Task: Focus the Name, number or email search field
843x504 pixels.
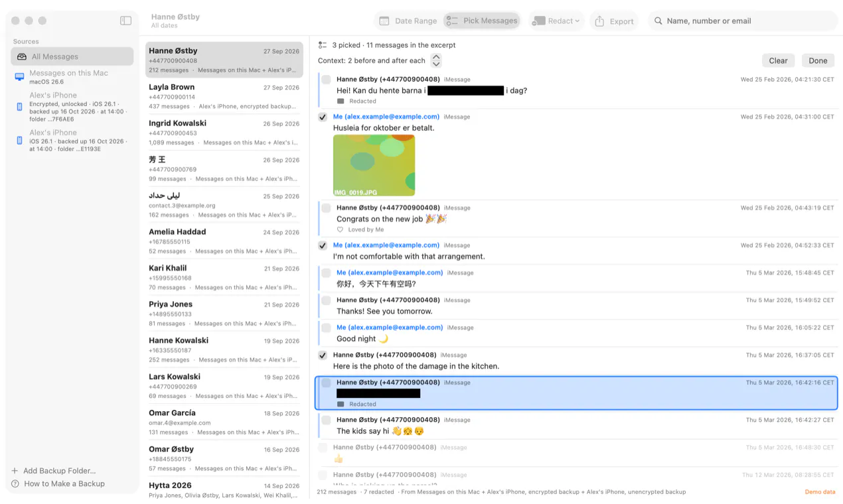Action: click(743, 21)
